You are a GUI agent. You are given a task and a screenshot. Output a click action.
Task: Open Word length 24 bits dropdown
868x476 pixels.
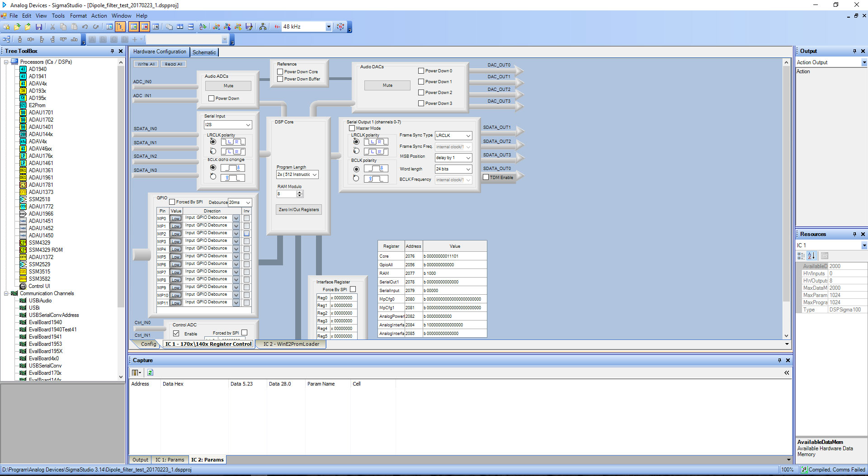[x=468, y=169]
